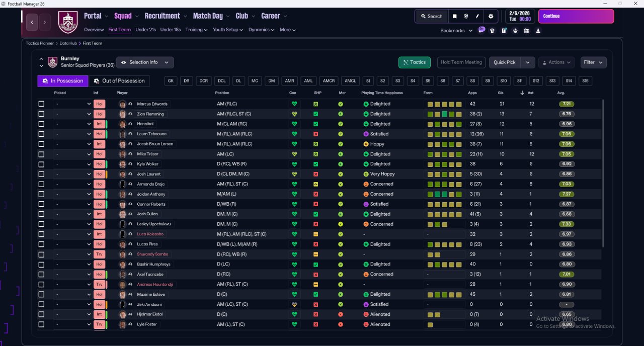Click the tactics board shortcut icon
This screenshot has height=346, width=644.
click(x=504, y=31)
